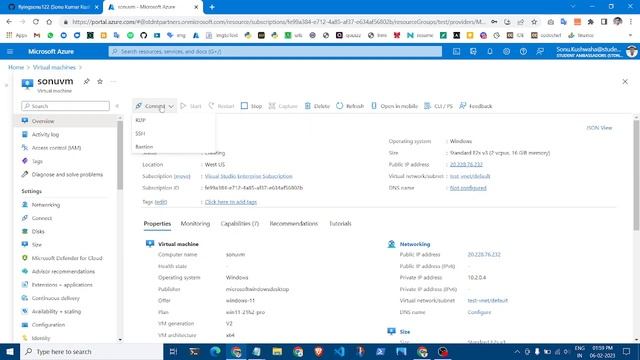640x360 pixels.
Task: Open the Azure portal hamburger menu
Action: [10, 51]
